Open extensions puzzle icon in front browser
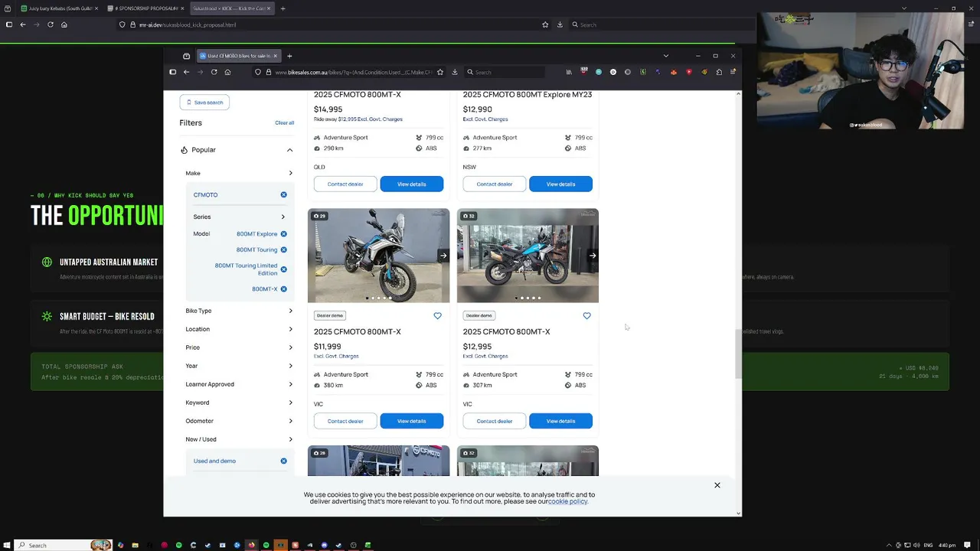Viewport: 980px width, 551px height. tap(719, 72)
